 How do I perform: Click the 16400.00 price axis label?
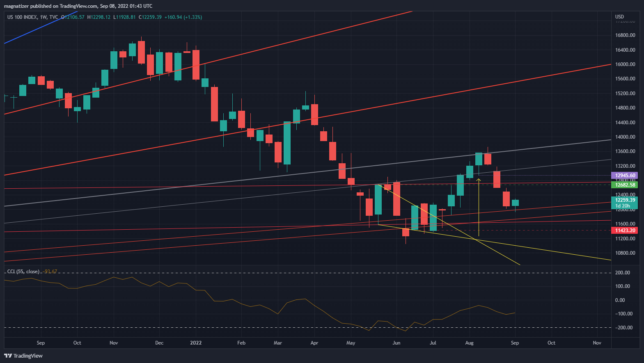[625, 50]
